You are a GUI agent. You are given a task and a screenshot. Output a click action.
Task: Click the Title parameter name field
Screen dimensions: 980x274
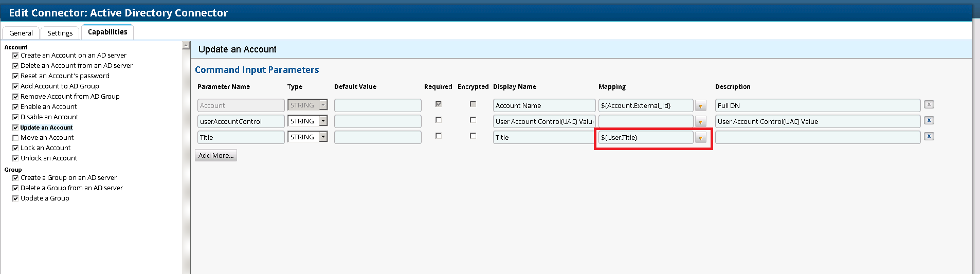[x=241, y=137]
